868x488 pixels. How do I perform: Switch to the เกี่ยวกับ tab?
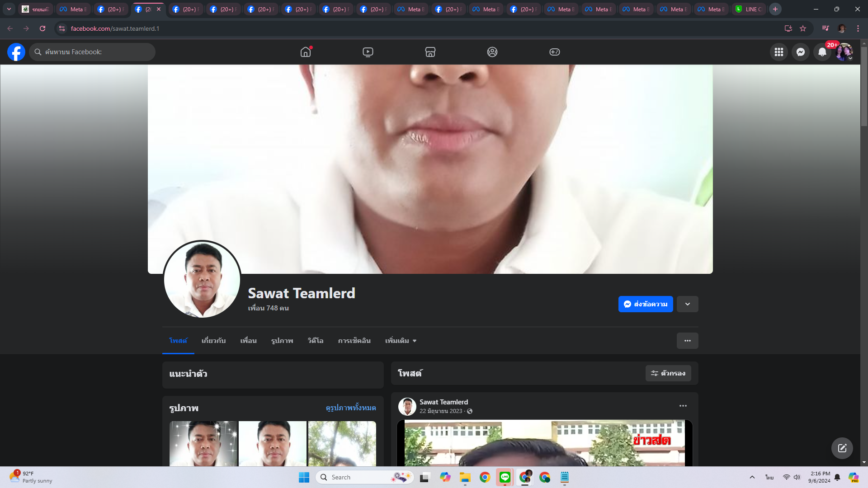click(x=213, y=341)
